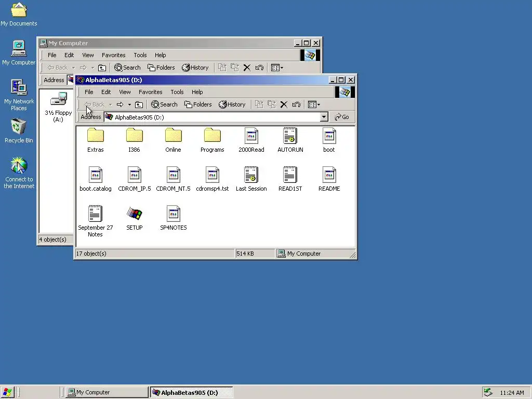The height and width of the screenshot is (399, 532).
Task: Open Favorites menu in My Computer window
Action: [x=114, y=55]
